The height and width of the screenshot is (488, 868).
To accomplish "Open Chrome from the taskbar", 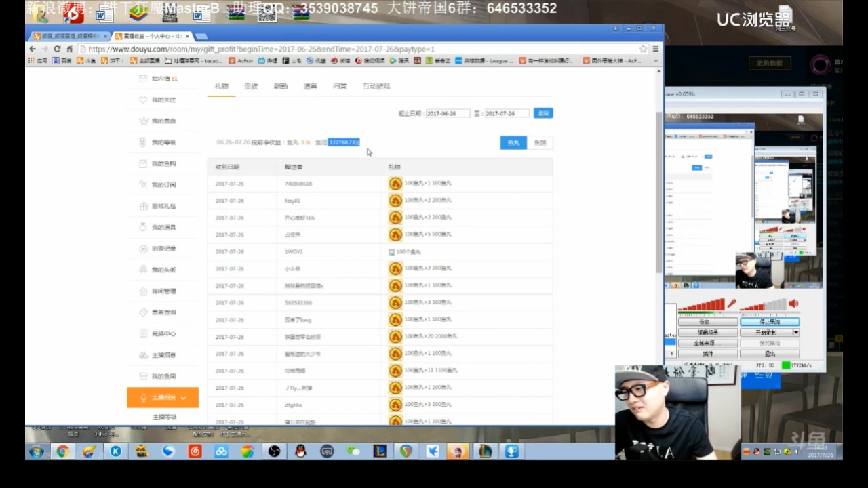I will (x=62, y=451).
